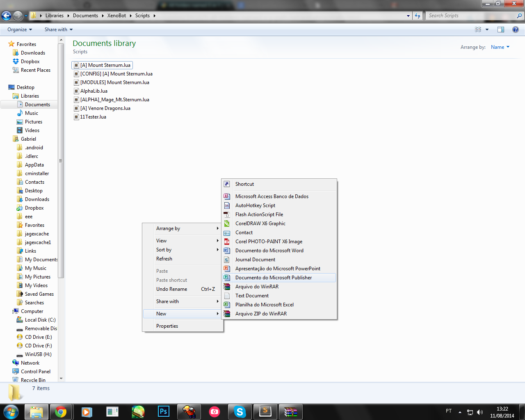Click the Search Scripts input field
The height and width of the screenshot is (420, 525).
click(x=471, y=16)
